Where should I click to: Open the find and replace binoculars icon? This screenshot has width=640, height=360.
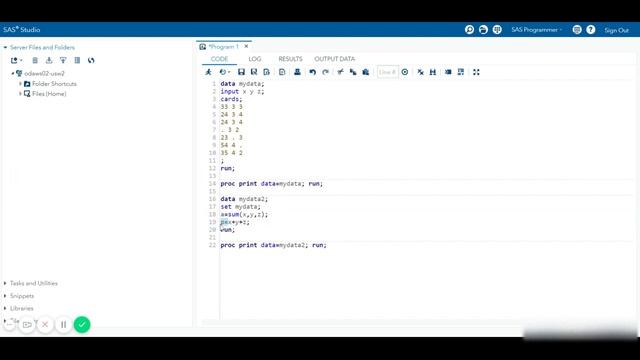click(433, 72)
